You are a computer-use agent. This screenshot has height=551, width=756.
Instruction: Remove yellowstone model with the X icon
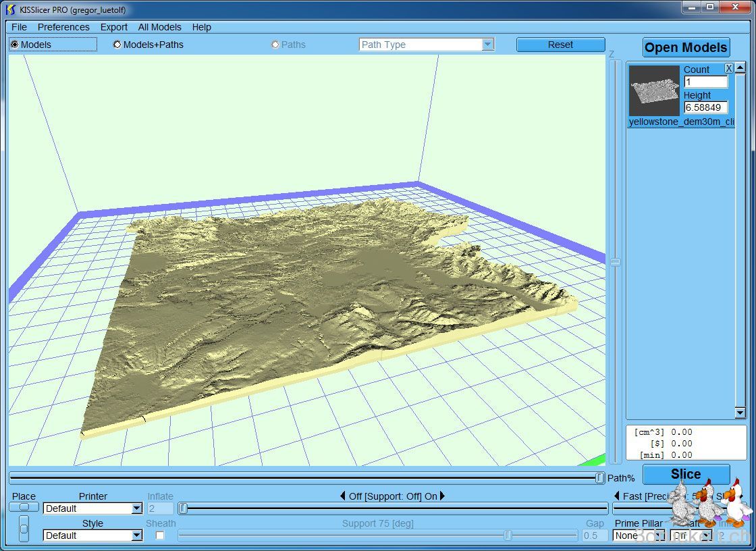pos(729,68)
